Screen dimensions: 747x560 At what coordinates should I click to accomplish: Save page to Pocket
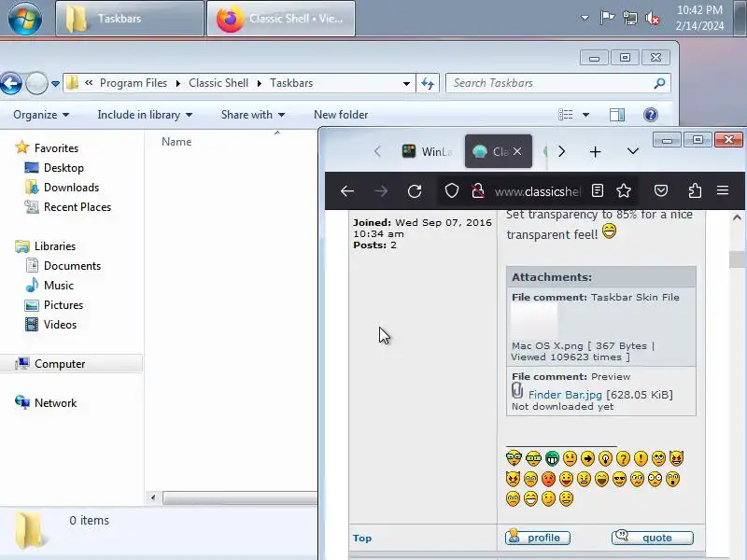661,191
